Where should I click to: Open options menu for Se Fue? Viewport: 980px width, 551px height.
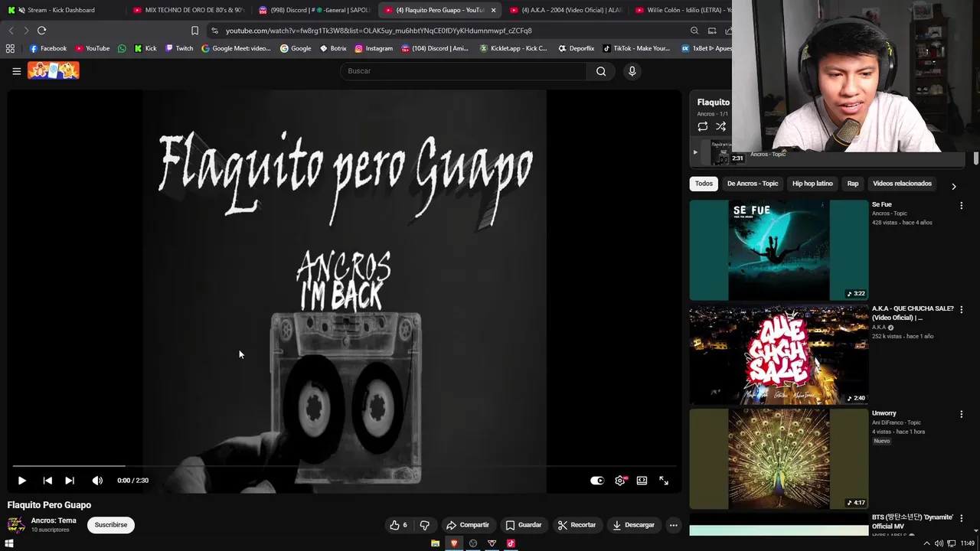[962, 206]
